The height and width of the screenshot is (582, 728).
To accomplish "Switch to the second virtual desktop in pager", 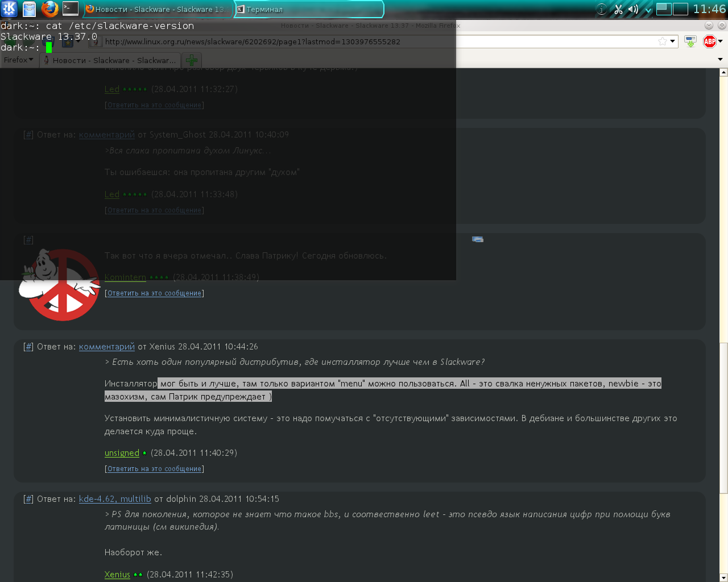I will point(680,9).
